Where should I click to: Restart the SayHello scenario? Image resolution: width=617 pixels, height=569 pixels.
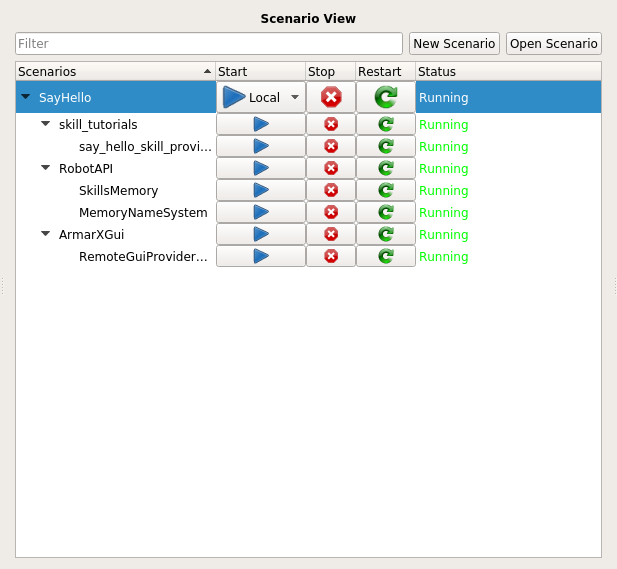click(x=385, y=97)
